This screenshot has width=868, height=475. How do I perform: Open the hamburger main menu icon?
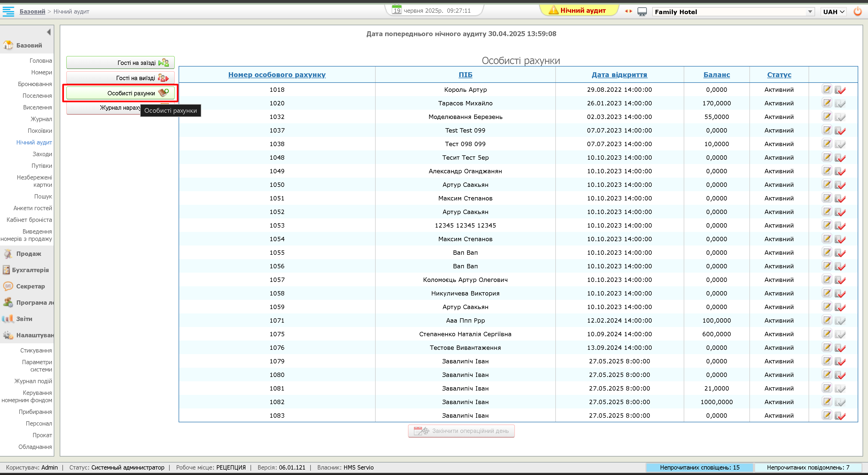(8, 11)
